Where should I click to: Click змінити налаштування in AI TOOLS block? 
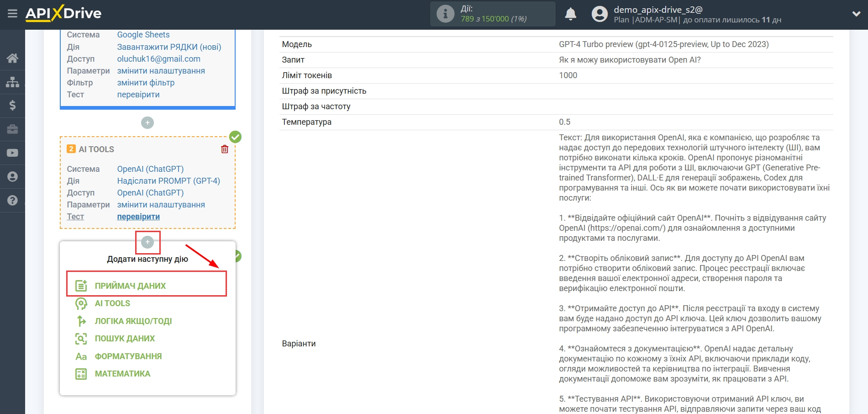click(x=161, y=205)
